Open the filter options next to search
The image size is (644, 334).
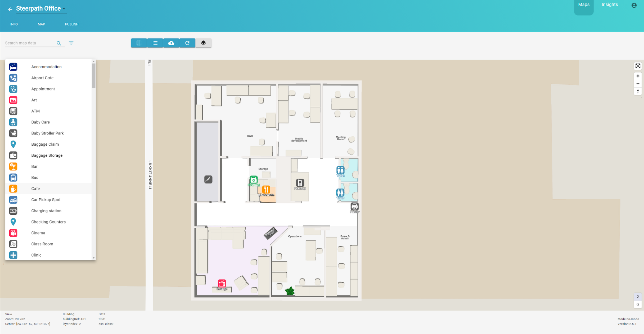point(71,43)
